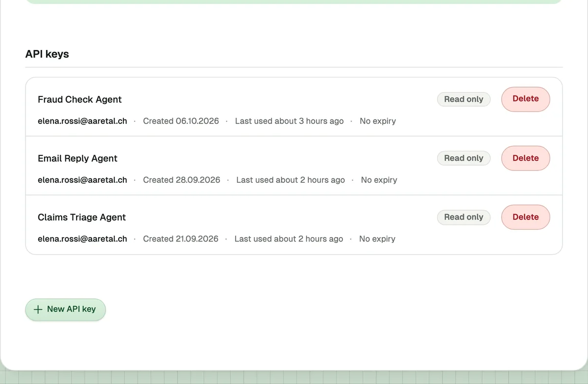This screenshot has width=588, height=384.
Task: Select the Fraud Check Agent key name
Action: pyautogui.click(x=80, y=99)
